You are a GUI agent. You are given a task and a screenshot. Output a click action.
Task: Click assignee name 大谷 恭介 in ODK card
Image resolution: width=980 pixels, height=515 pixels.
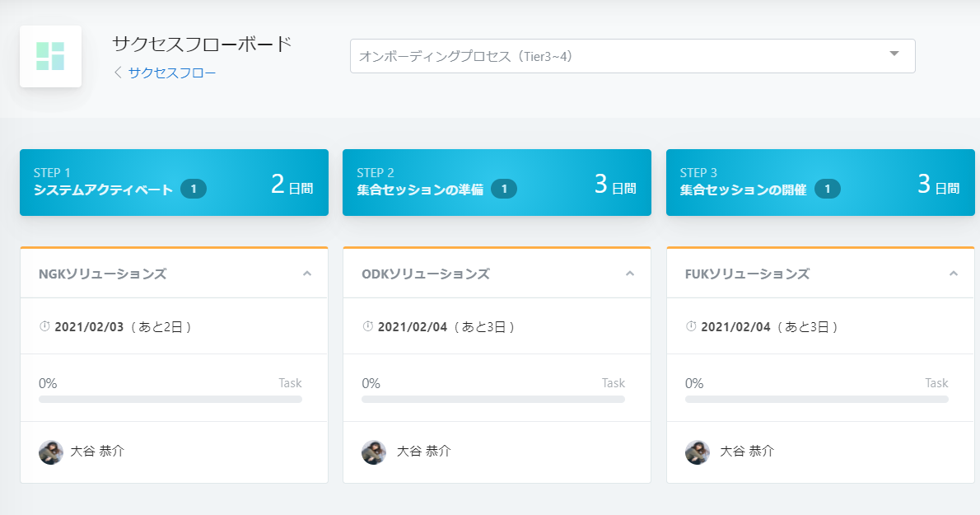(x=424, y=452)
